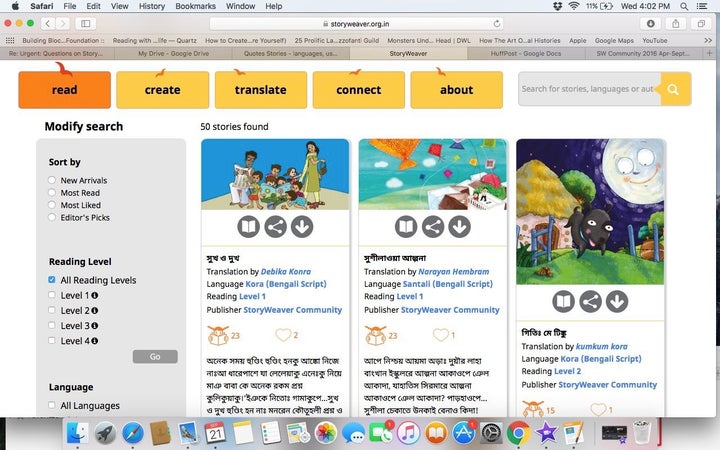Open the kites story thumbnail
The image size is (720, 450).
click(x=433, y=174)
